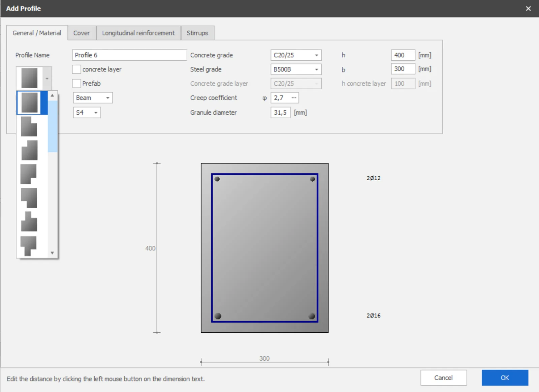Open the Longitudinal reinforcement tab
The height and width of the screenshot is (392, 539).
pyautogui.click(x=138, y=33)
